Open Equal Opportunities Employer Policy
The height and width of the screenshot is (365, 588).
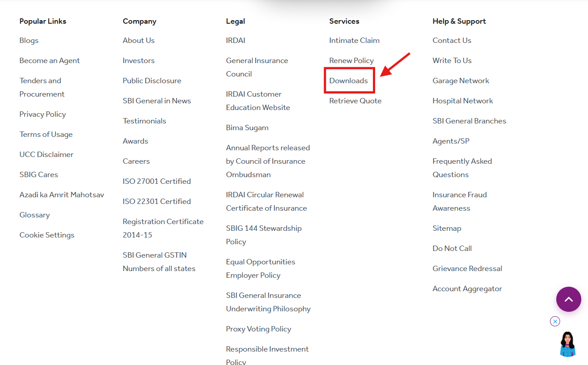coord(261,268)
